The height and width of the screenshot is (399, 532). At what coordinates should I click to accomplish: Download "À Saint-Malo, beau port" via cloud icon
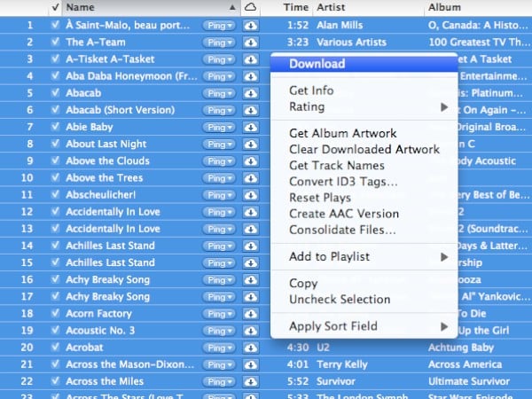(x=251, y=26)
